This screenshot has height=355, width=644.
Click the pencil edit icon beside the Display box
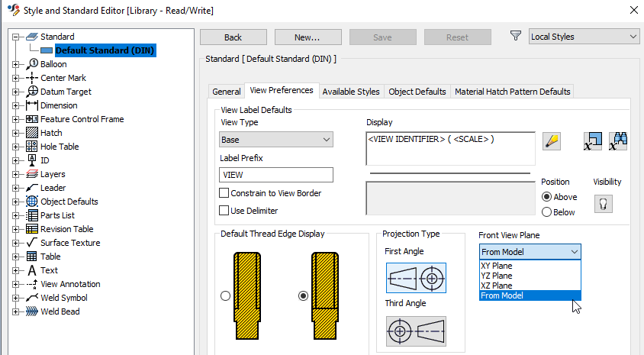coord(552,141)
